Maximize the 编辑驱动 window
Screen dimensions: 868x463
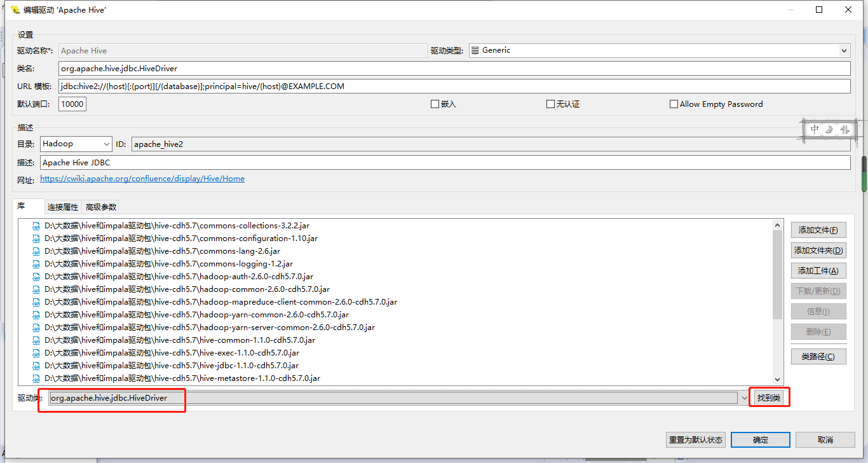819,10
